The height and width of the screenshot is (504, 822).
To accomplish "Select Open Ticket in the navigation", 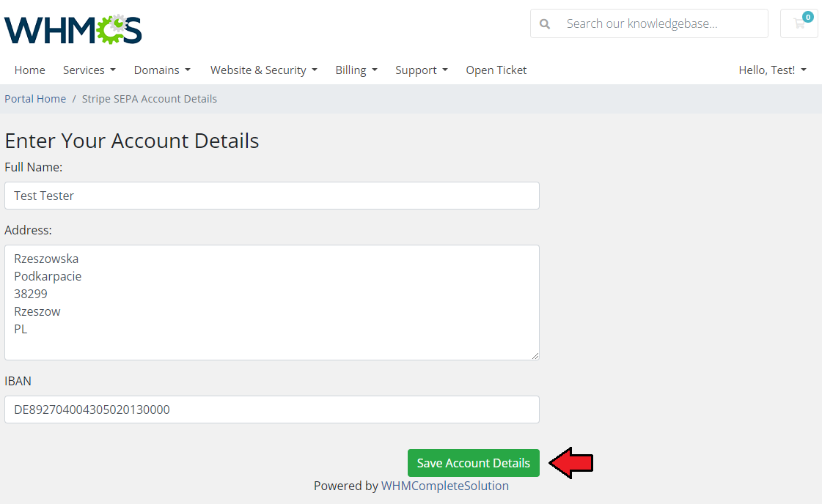I will pyautogui.click(x=496, y=70).
